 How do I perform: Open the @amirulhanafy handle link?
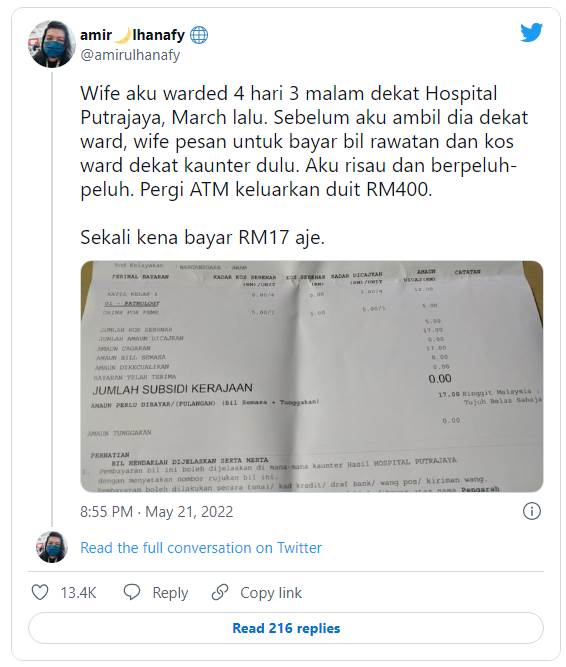(x=130, y=55)
